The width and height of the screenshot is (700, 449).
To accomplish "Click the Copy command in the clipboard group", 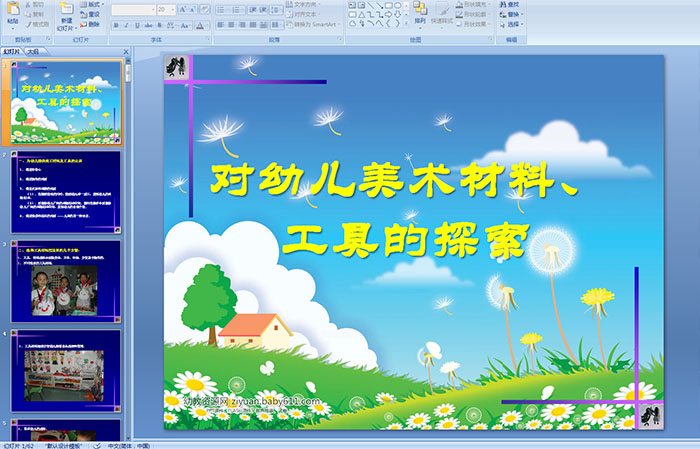I will tap(34, 15).
